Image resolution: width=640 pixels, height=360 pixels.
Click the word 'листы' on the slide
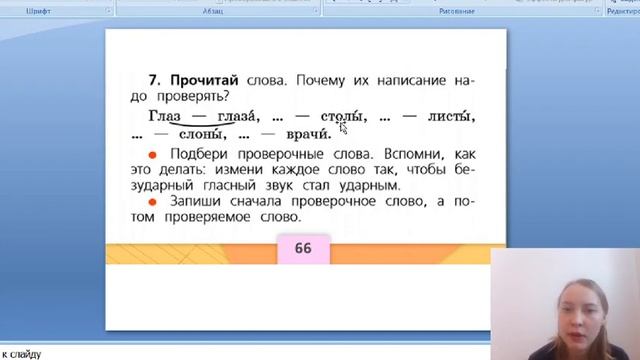pyautogui.click(x=449, y=117)
